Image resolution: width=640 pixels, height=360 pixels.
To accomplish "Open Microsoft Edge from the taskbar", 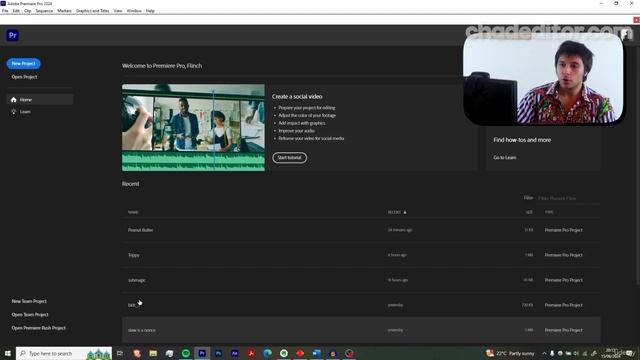I will point(267,353).
